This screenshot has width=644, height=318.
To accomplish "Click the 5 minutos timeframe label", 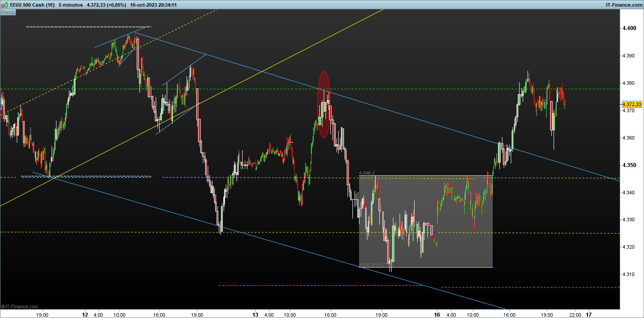I will [71, 5].
